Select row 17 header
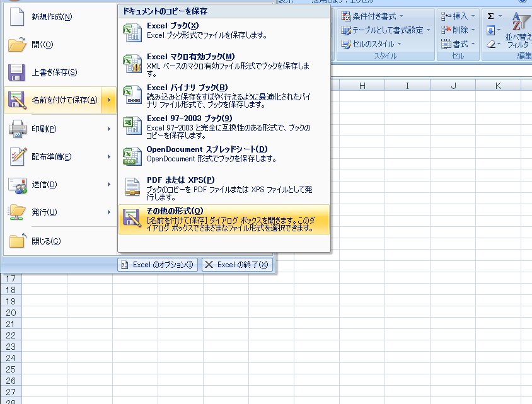The width and height of the screenshot is (532, 404). point(11,279)
